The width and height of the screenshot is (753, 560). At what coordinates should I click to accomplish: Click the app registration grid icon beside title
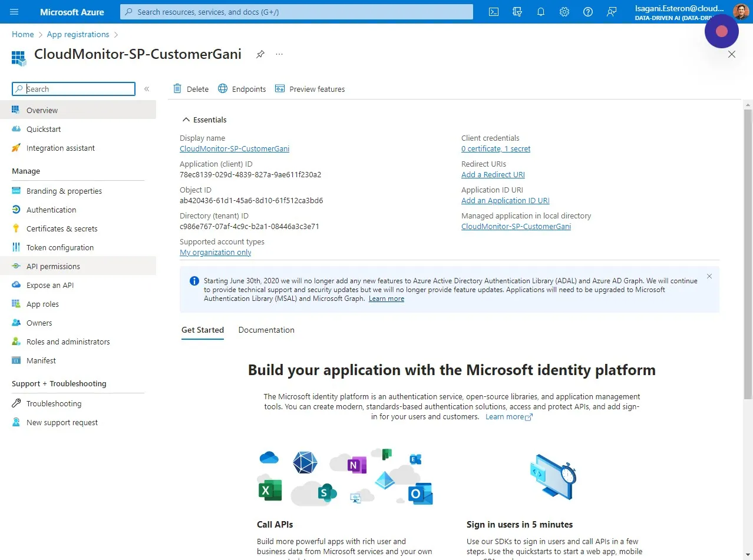pyautogui.click(x=19, y=57)
